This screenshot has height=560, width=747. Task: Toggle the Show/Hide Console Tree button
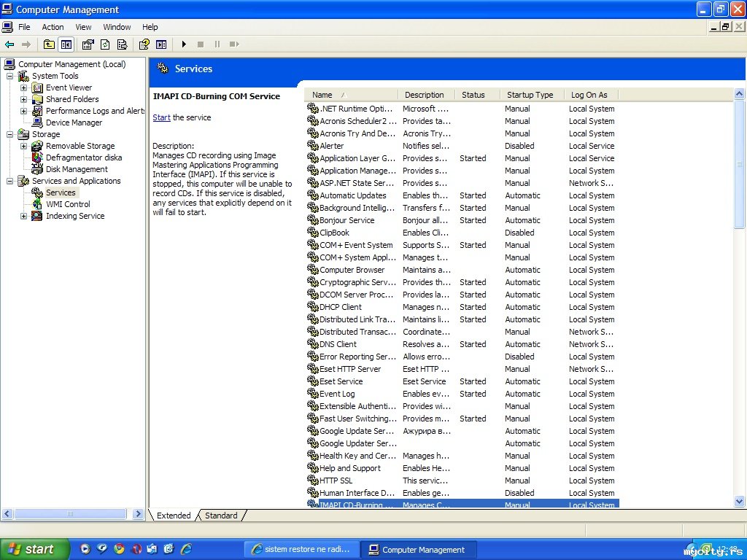pos(66,44)
